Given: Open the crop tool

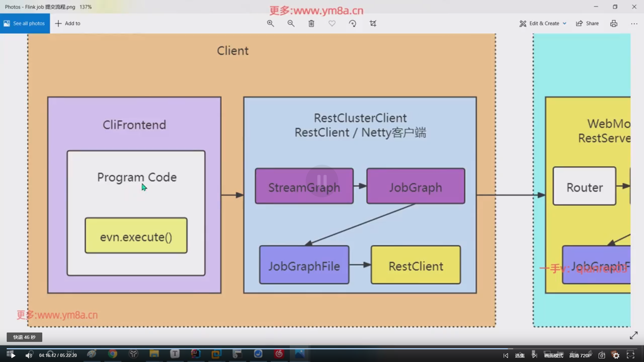Looking at the screenshot, I should tap(373, 23).
